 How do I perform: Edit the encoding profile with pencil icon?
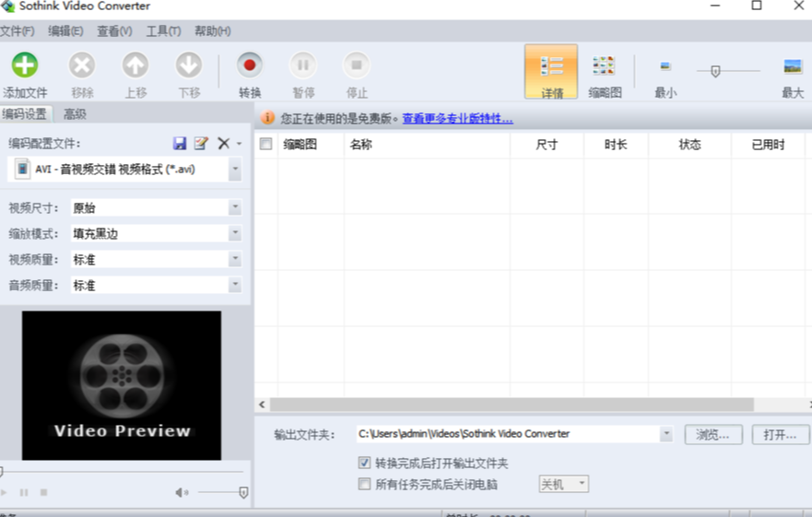[x=201, y=143]
